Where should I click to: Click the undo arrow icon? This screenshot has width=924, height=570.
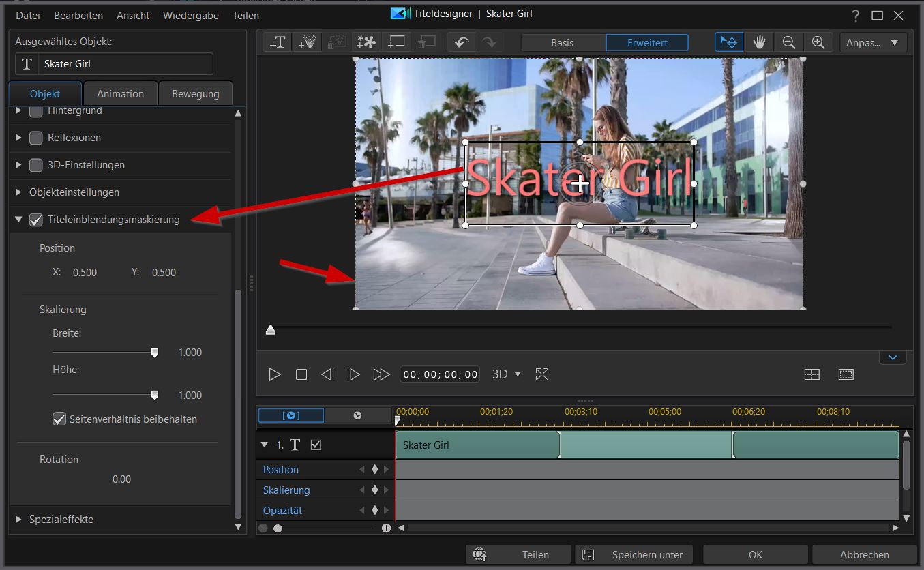[x=461, y=42]
